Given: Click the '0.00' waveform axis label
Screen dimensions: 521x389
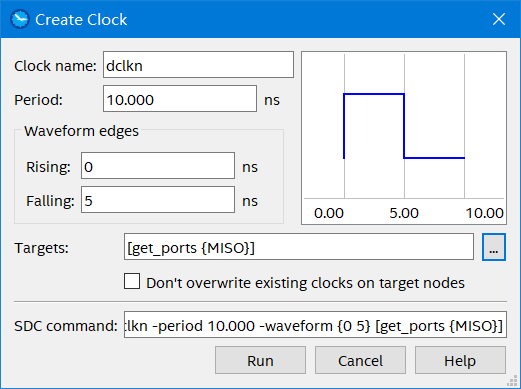Looking at the screenshot, I should [329, 213].
